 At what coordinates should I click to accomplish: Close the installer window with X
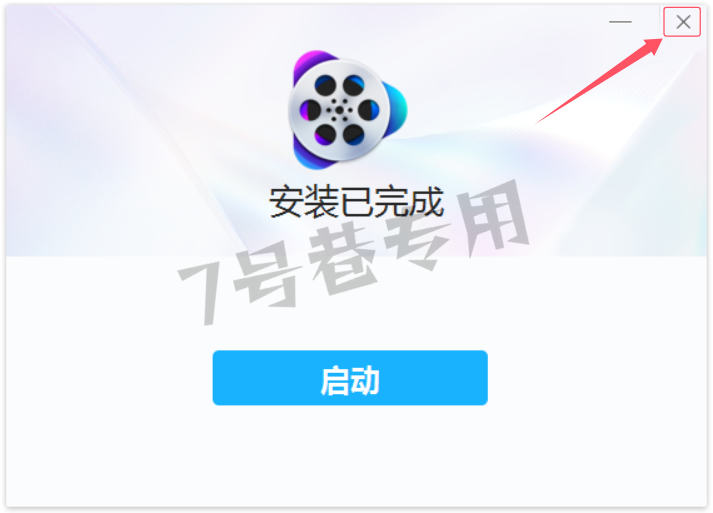(x=683, y=22)
